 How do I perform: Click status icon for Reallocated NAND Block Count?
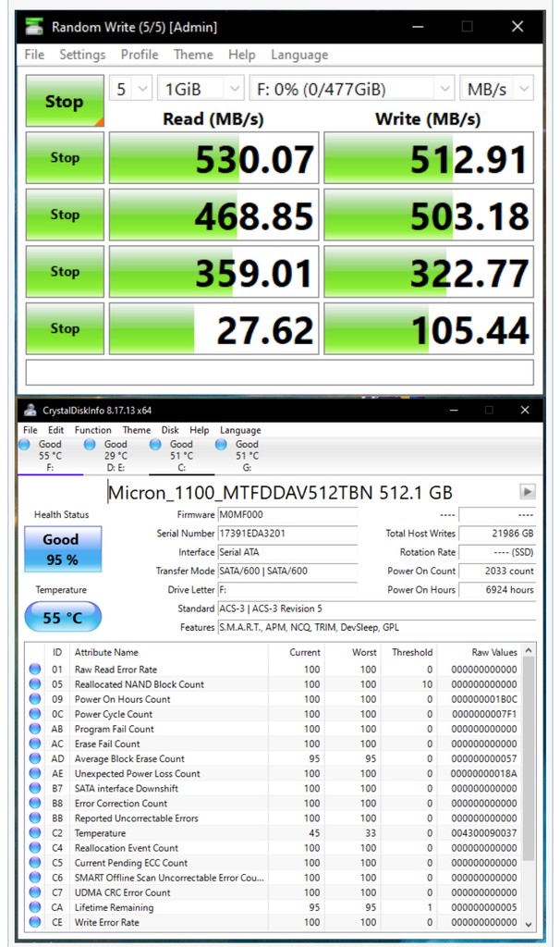click(35, 684)
